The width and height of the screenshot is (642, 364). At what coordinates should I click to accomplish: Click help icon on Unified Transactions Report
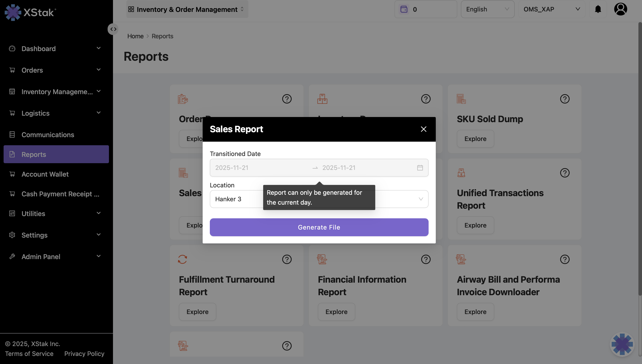tap(564, 173)
